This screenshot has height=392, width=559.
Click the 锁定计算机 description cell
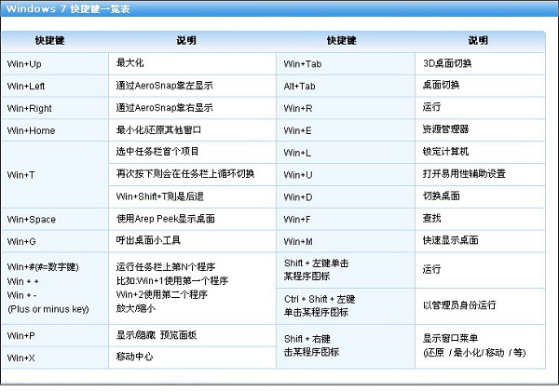pyautogui.click(x=445, y=151)
